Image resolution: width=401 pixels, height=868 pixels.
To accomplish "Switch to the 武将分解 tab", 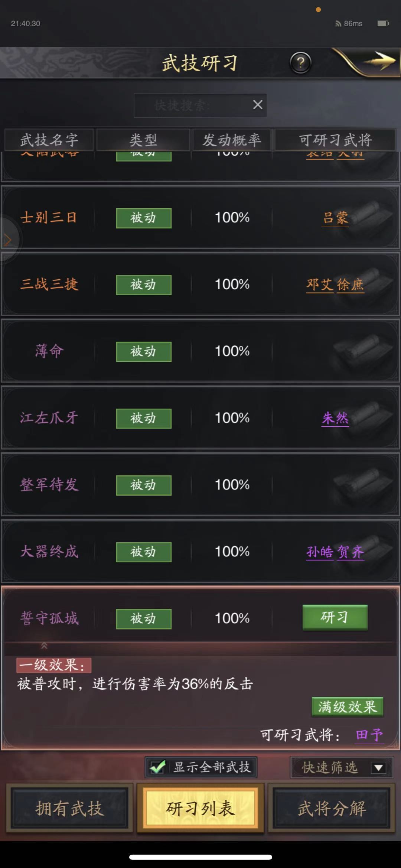I will click(x=332, y=809).
